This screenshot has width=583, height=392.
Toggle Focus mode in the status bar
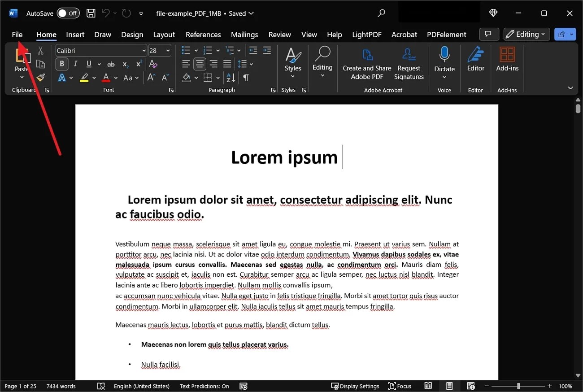click(x=400, y=386)
